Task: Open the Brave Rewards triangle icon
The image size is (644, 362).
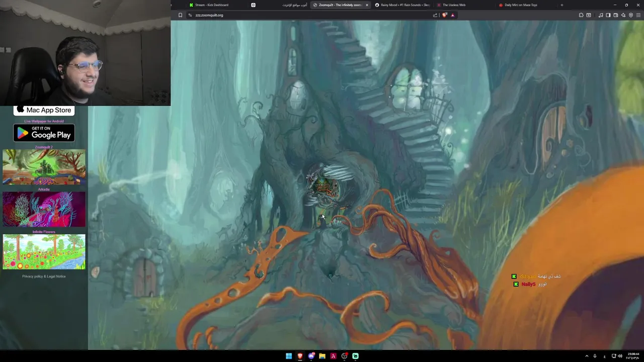Action: 452,15
